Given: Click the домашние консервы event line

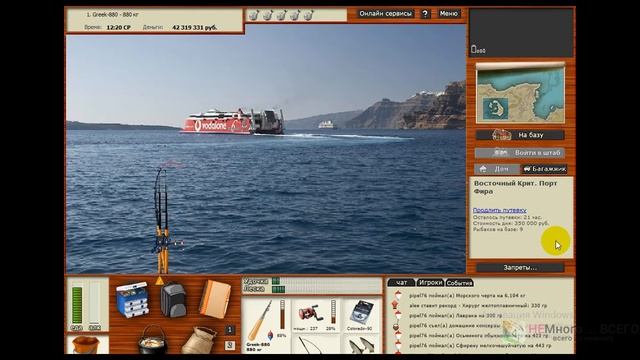Looking at the screenshot, I should click(454, 326).
